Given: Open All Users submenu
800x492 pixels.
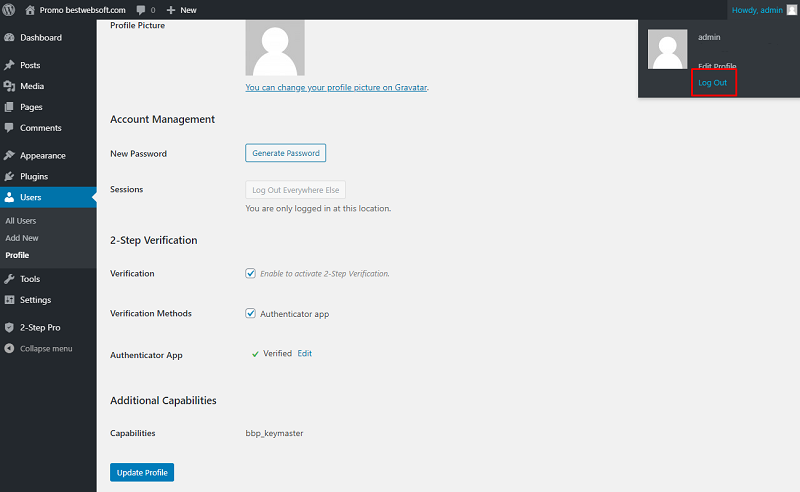Looking at the screenshot, I should 21,220.
